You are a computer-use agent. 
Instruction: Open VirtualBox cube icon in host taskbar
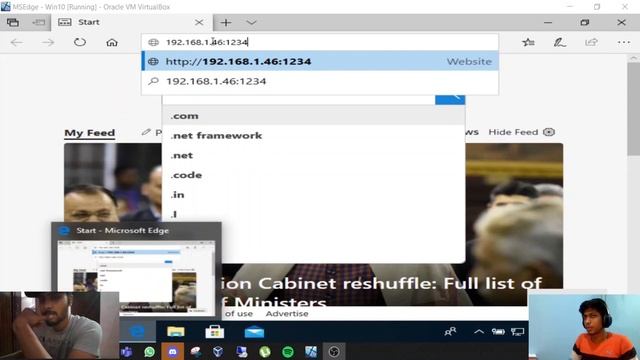click(x=218, y=351)
